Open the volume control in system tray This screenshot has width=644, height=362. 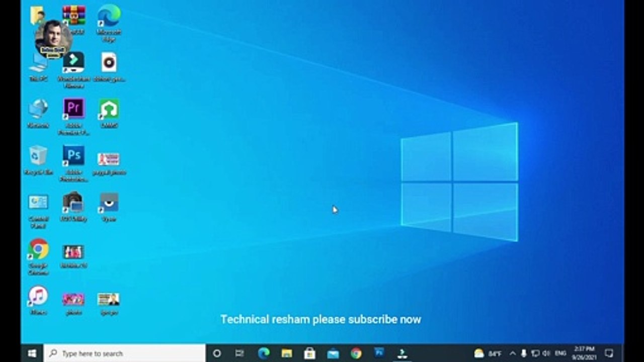click(x=546, y=353)
